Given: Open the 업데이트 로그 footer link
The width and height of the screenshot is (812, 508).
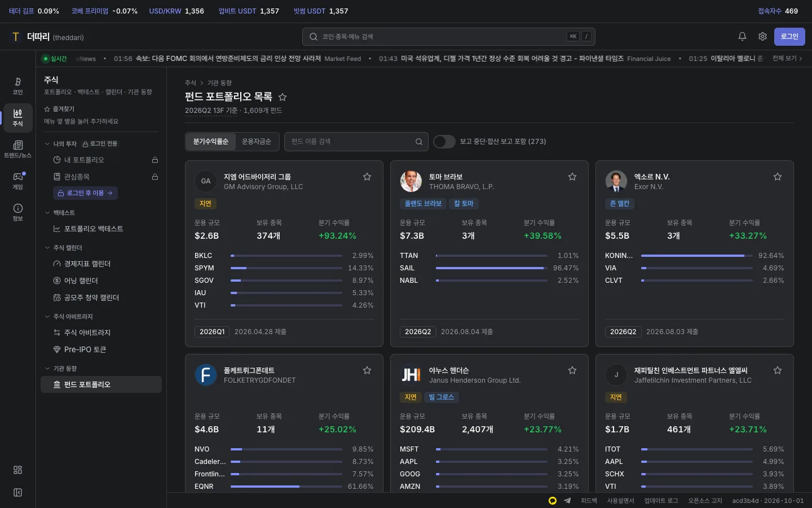Looking at the screenshot, I should point(661,501).
